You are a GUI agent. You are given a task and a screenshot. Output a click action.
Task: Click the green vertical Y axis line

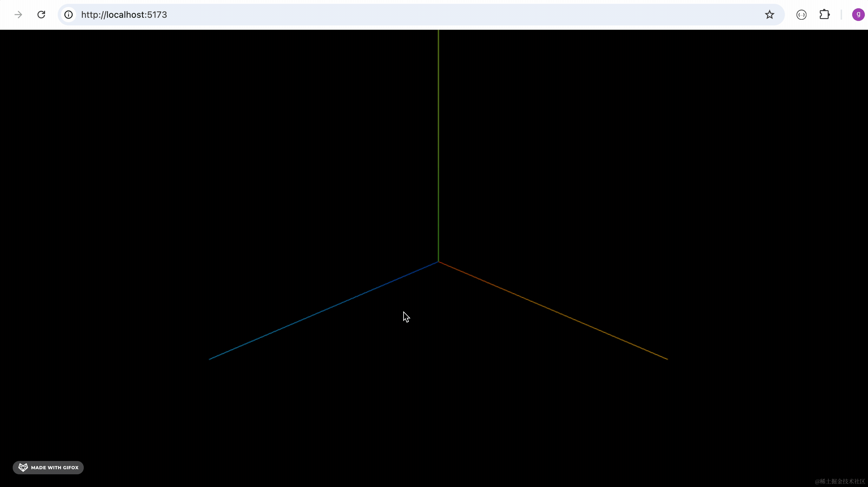click(438, 145)
